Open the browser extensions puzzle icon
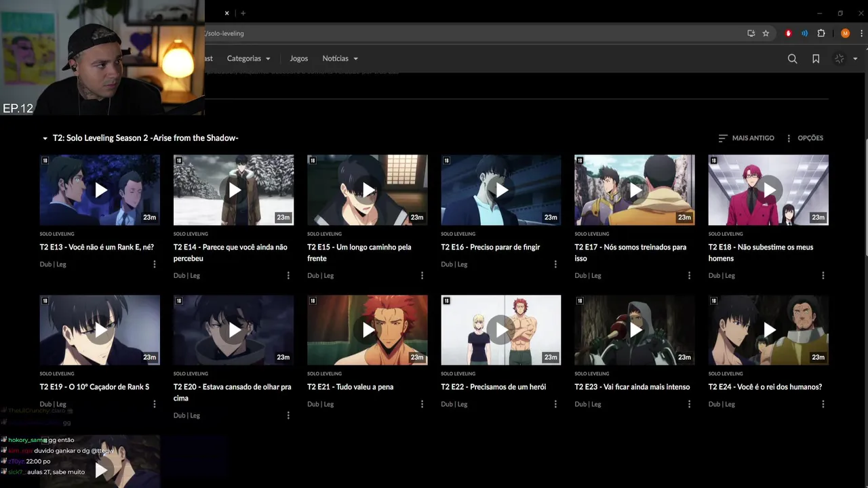868x488 pixels. click(x=821, y=33)
